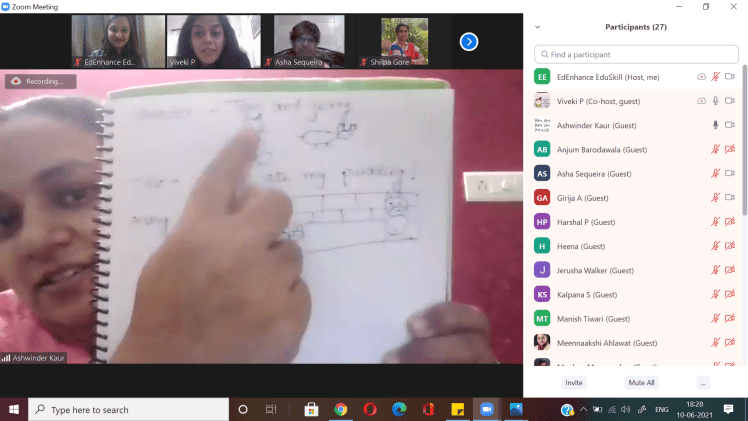Toggle Girija A's muted microphone

click(715, 198)
